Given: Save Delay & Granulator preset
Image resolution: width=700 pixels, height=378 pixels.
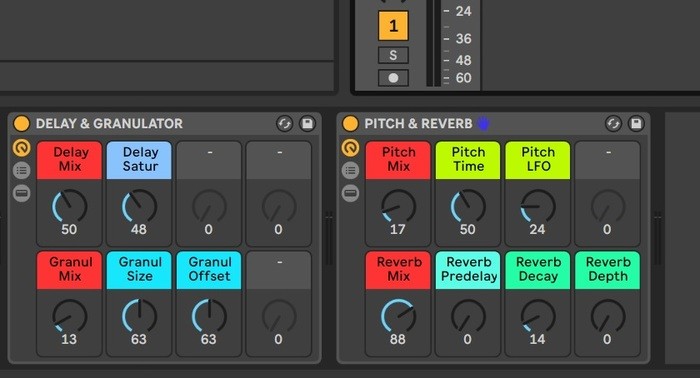Looking at the screenshot, I should [x=307, y=124].
